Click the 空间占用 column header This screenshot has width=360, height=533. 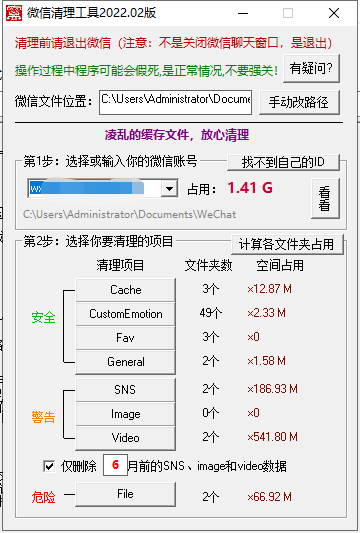point(280,265)
